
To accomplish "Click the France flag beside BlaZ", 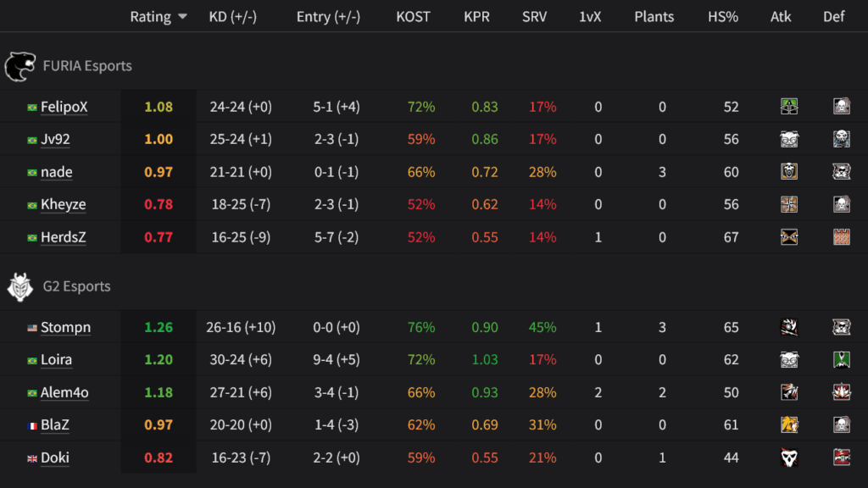I will pos(34,425).
